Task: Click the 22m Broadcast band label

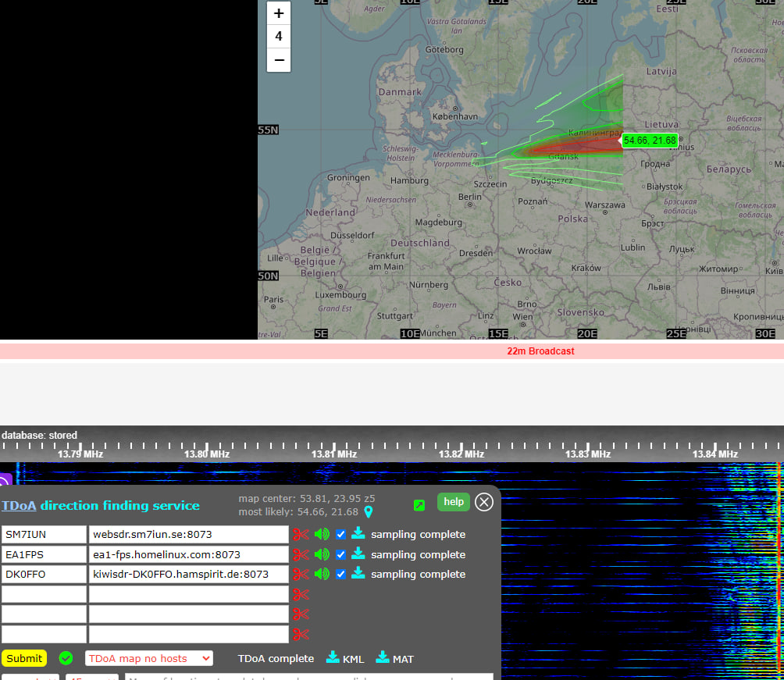Action: coord(540,351)
